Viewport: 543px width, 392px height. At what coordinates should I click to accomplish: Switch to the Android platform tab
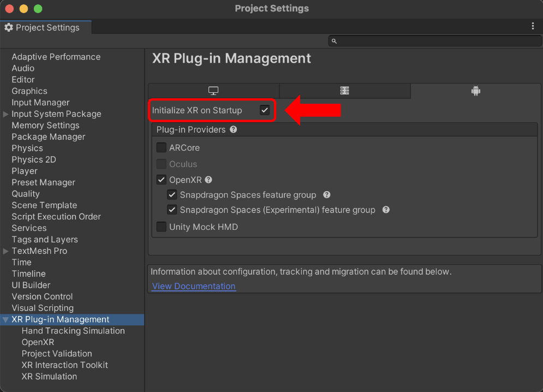(x=476, y=91)
